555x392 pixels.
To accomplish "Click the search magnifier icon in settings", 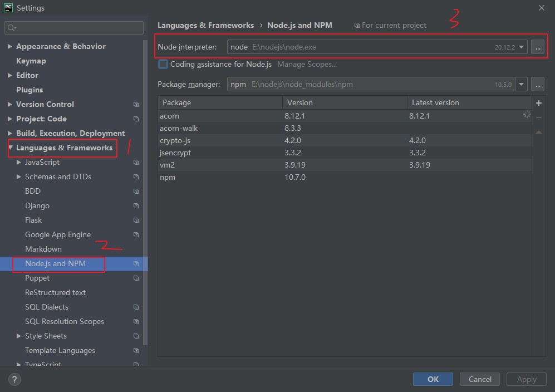I will (12, 28).
